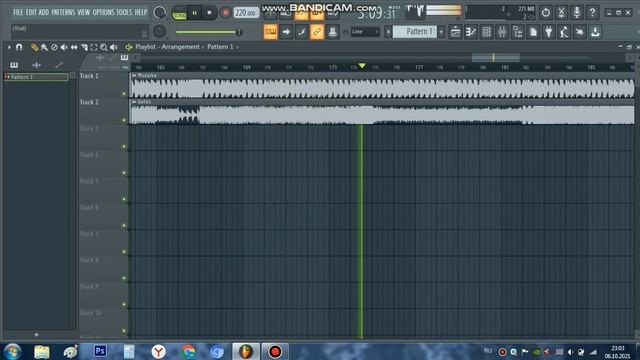The width and height of the screenshot is (640, 360).
Task: Click piano keys icon in picker panel
Action: click(x=14, y=65)
